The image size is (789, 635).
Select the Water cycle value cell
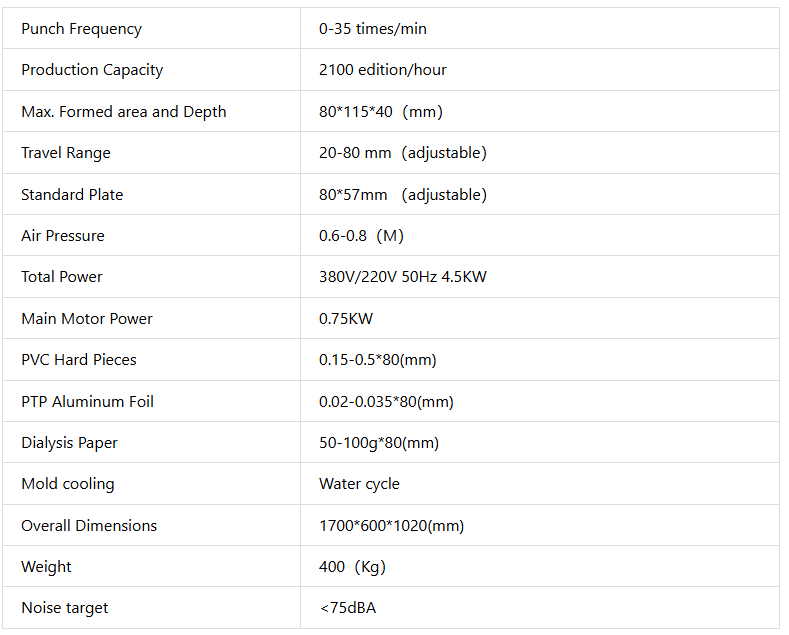point(359,484)
